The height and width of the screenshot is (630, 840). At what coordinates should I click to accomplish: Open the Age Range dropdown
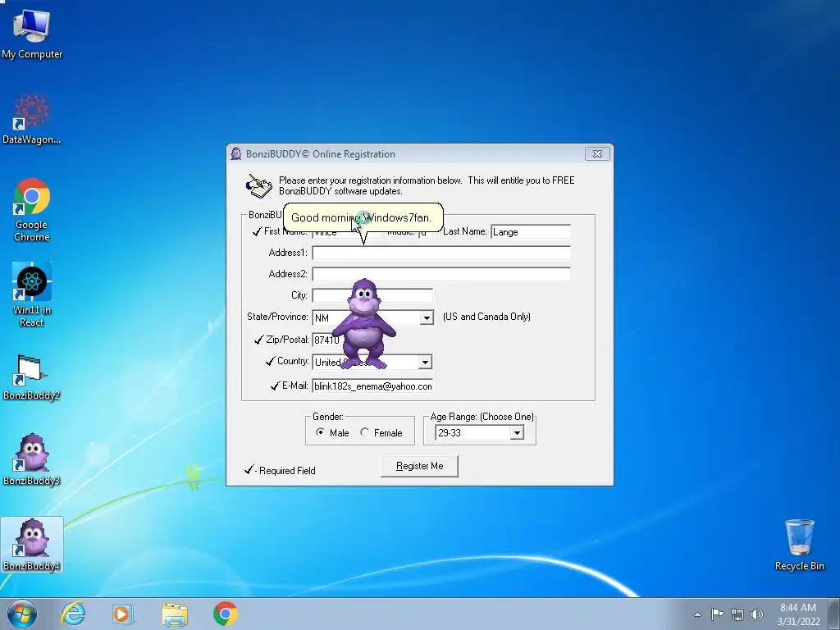(x=517, y=433)
